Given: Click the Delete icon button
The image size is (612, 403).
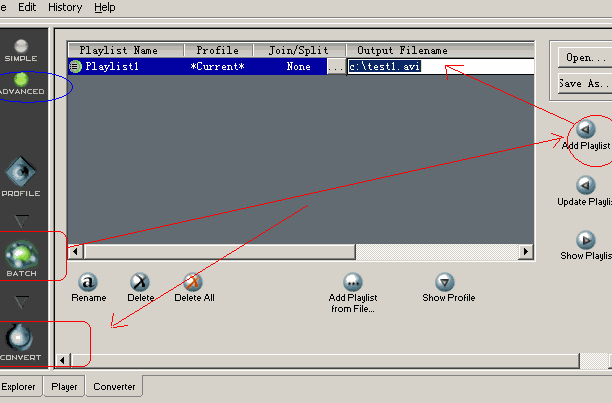Looking at the screenshot, I should point(141,282).
